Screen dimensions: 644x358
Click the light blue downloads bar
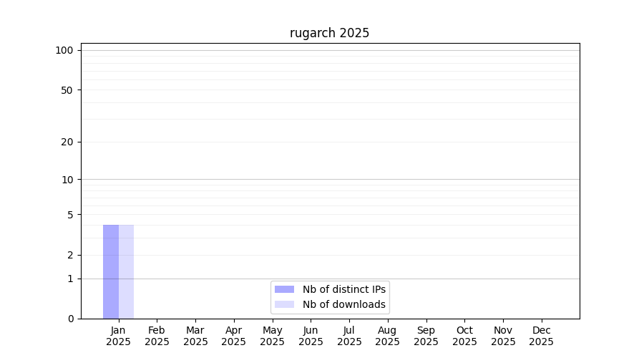pos(126,271)
